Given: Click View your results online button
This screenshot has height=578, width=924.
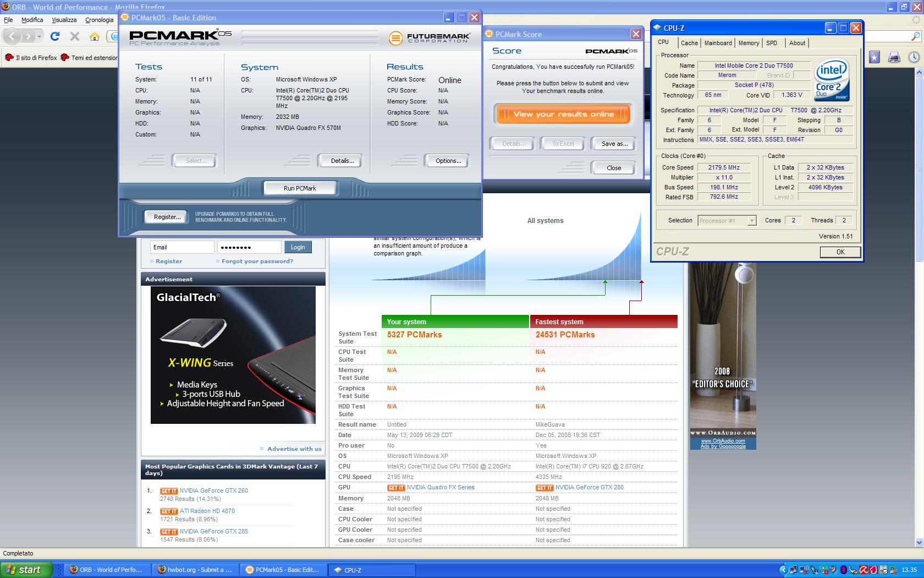Looking at the screenshot, I should [562, 114].
